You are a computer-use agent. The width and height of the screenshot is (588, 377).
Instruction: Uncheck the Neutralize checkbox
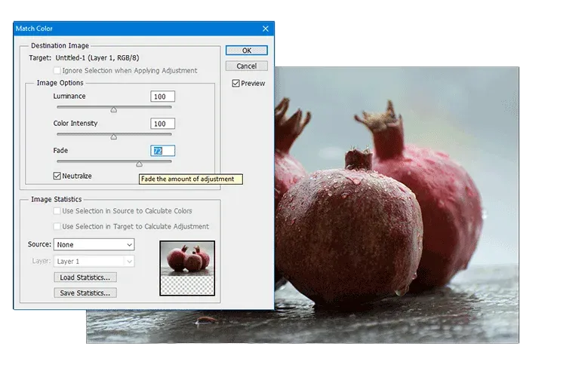pos(57,176)
